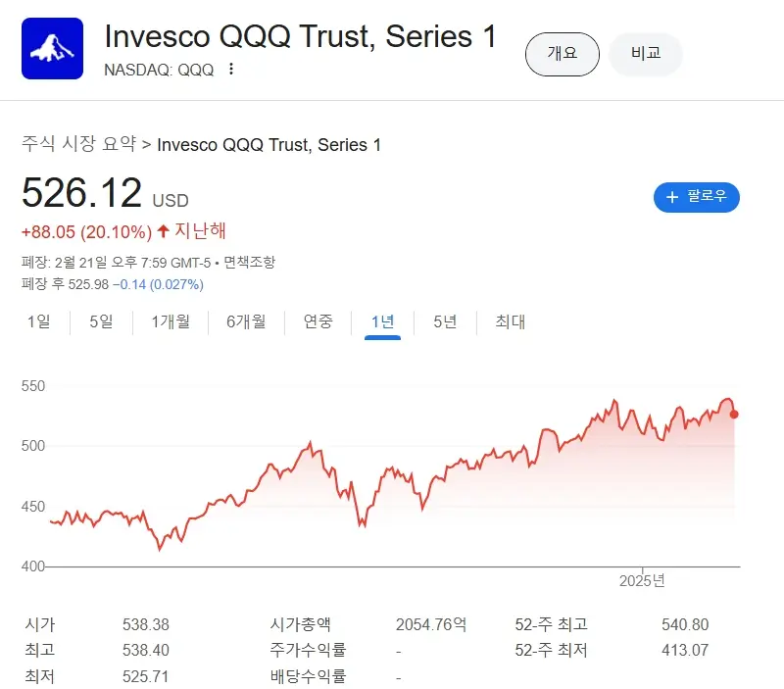784x689 pixels.
Task: Open the 면책조항 disclaimer link
Action: 250,263
